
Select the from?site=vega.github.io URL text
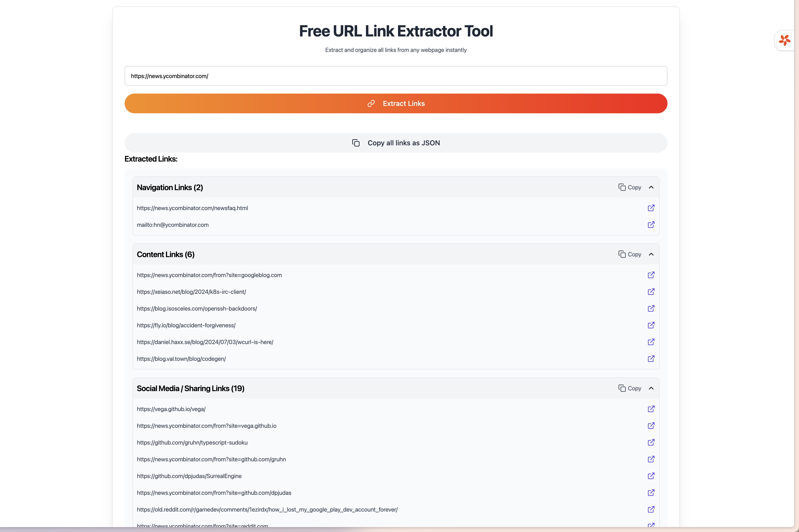pyautogui.click(x=207, y=425)
